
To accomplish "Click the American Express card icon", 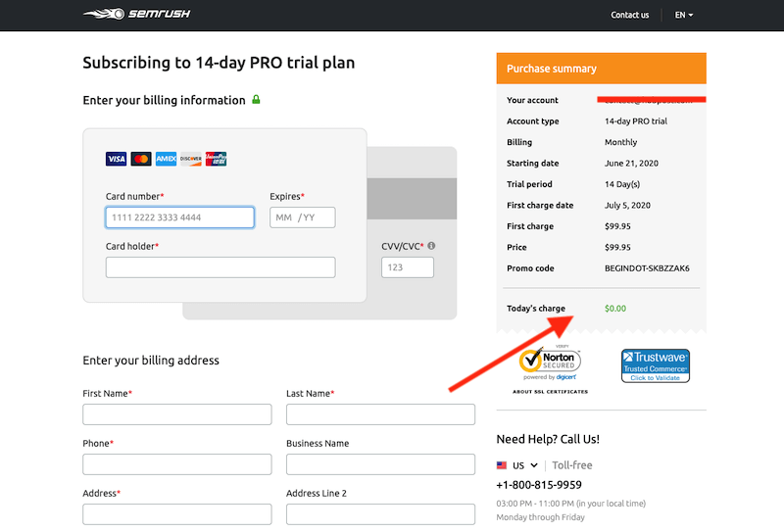I will point(166,159).
